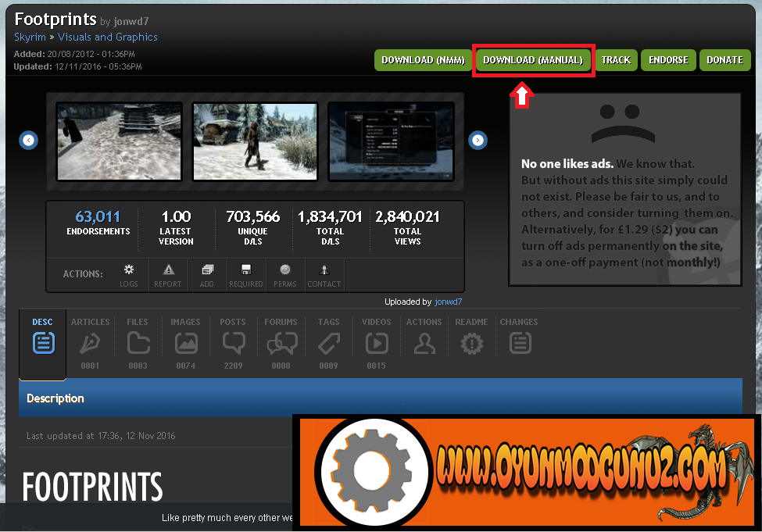Click the Download (Manual) button
This screenshot has width=762, height=532.
(533, 60)
